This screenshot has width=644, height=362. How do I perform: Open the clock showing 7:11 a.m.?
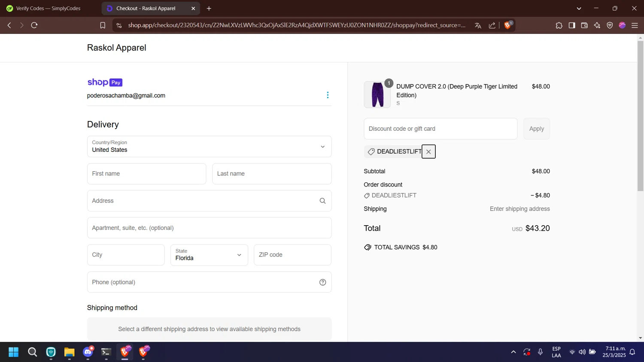pos(614,352)
